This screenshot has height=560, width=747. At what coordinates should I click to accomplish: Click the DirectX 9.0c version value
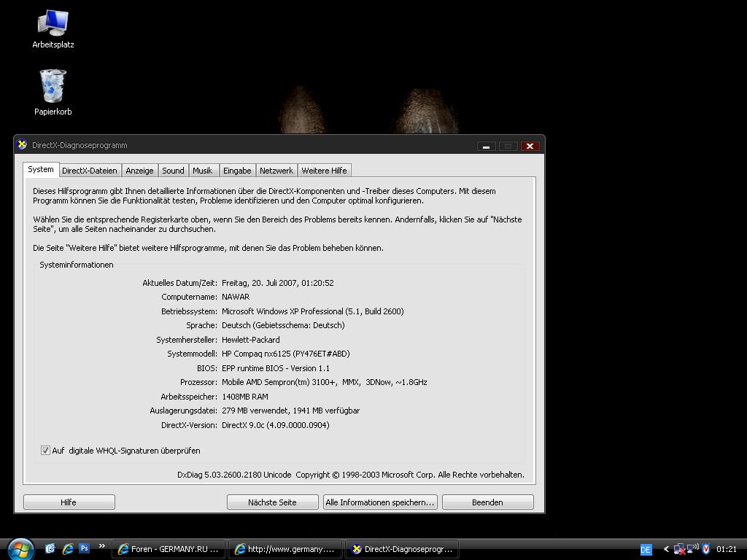pos(275,425)
